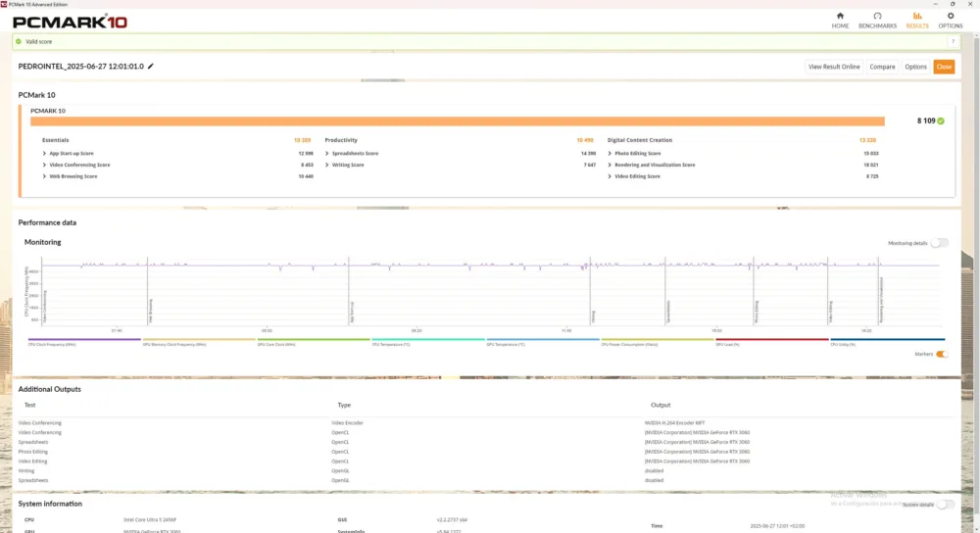This screenshot has width=980, height=533.
Task: Click the Output column header
Action: (x=660, y=405)
